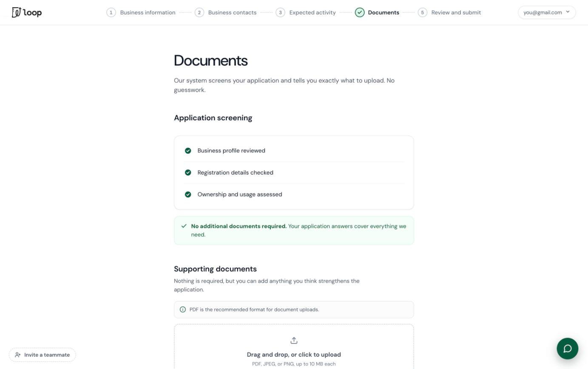Click the check icon beside Ownership and usage assessed
Screen dimensions: 588x369
point(188,194)
